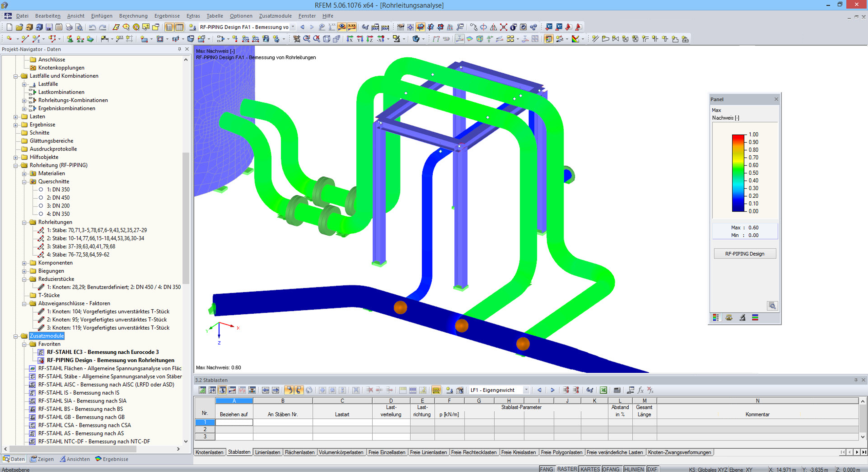Collapse the Querschnitte tree node
868x472 pixels.
click(24, 181)
